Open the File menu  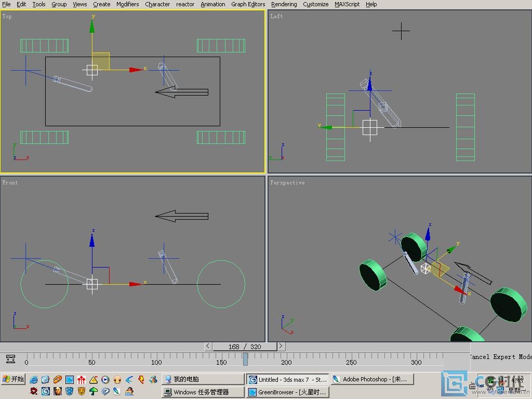tap(6, 4)
